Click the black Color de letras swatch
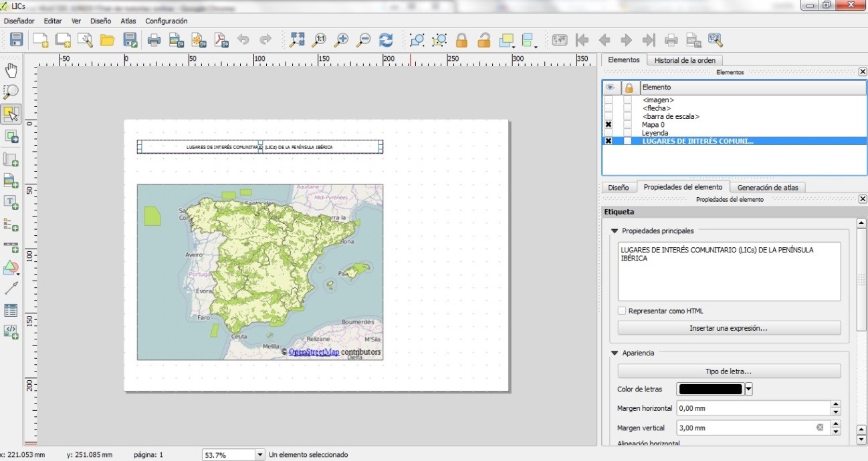 tap(710, 390)
